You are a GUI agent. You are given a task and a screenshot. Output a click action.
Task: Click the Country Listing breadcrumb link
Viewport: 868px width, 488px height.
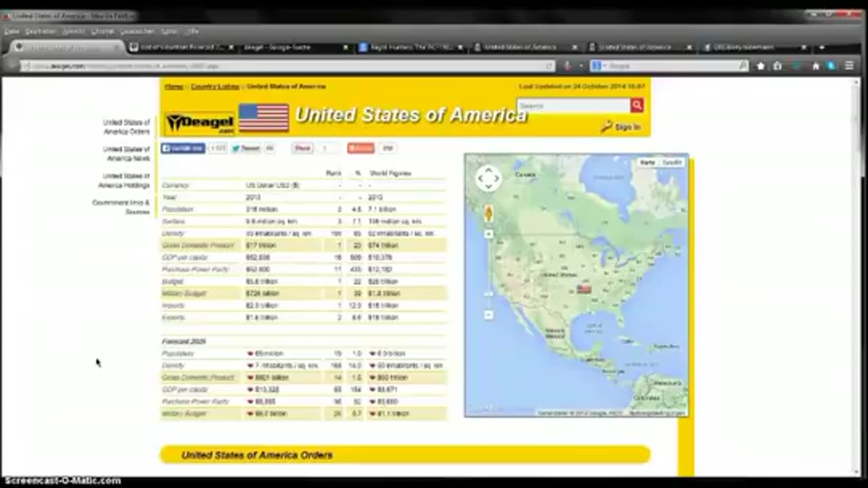pos(215,87)
